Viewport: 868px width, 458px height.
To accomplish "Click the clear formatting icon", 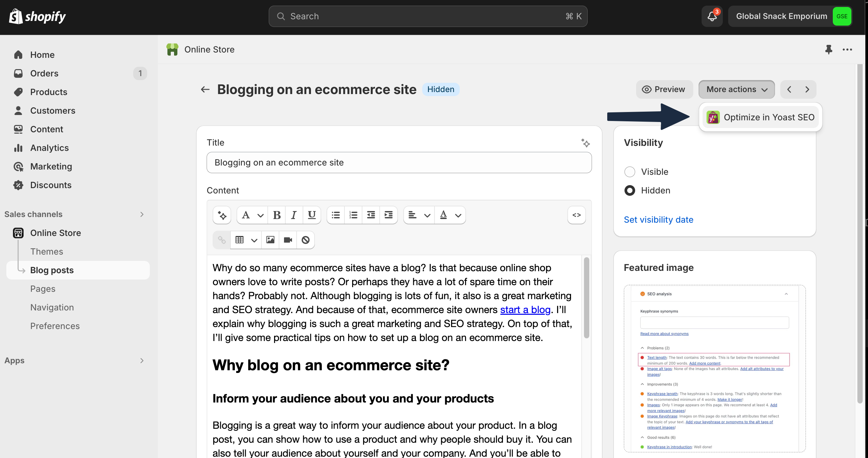I will pyautogui.click(x=305, y=240).
